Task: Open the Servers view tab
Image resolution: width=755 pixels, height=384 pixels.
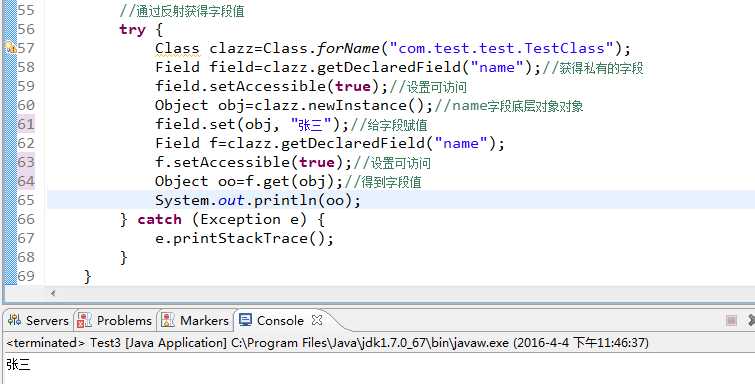Action: [38, 320]
